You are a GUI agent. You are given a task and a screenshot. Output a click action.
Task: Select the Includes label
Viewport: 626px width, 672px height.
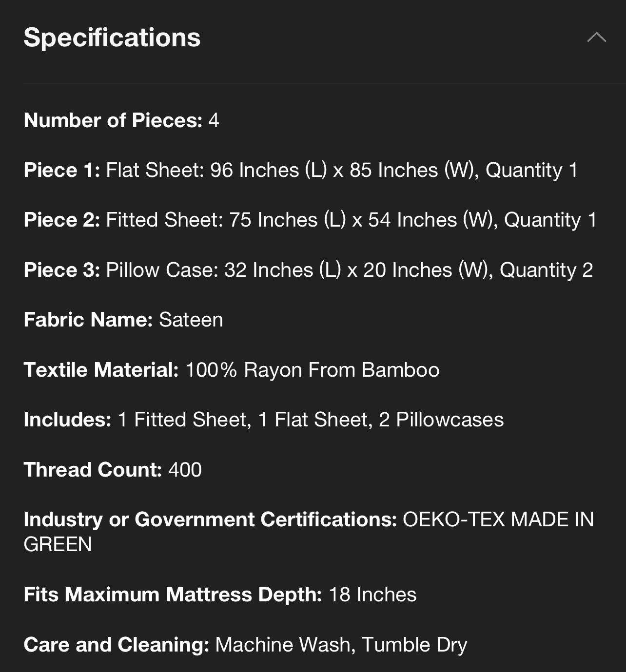click(x=68, y=420)
